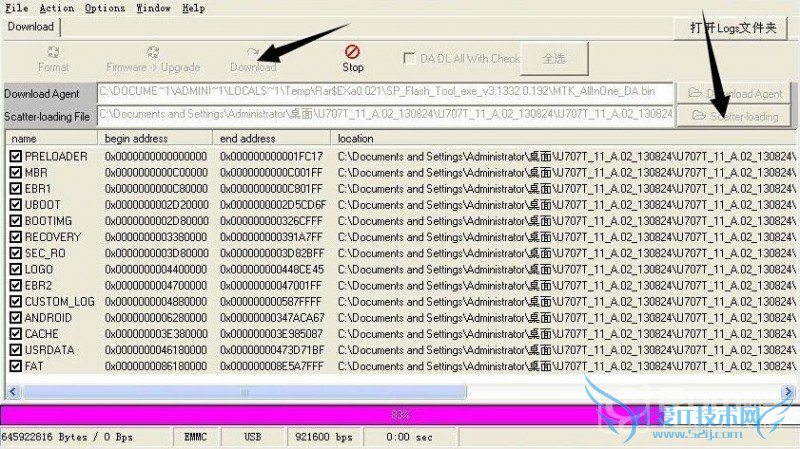Toggle DA DL All With Check checkbox
Viewport: 800px width, 449px height.
pyautogui.click(x=409, y=58)
